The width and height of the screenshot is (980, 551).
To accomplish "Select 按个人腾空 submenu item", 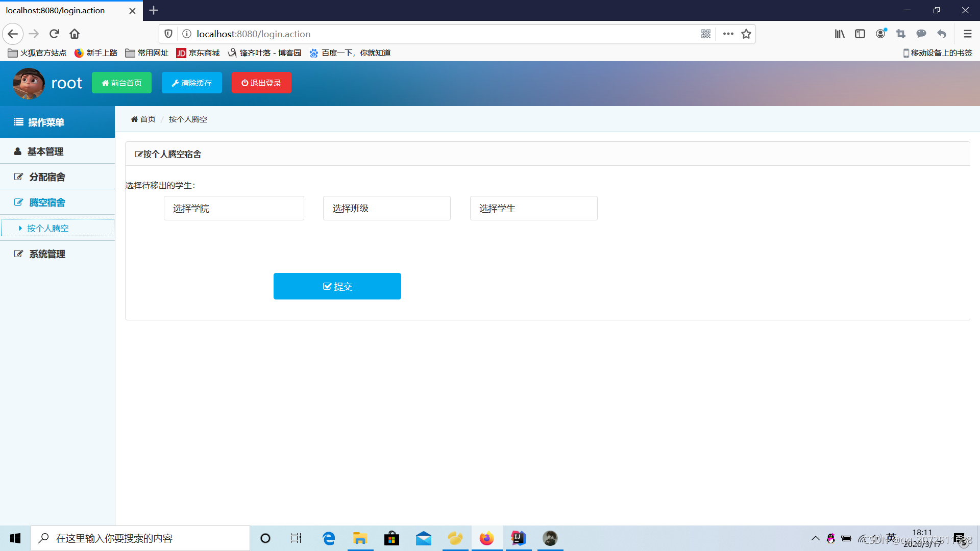I will (48, 228).
